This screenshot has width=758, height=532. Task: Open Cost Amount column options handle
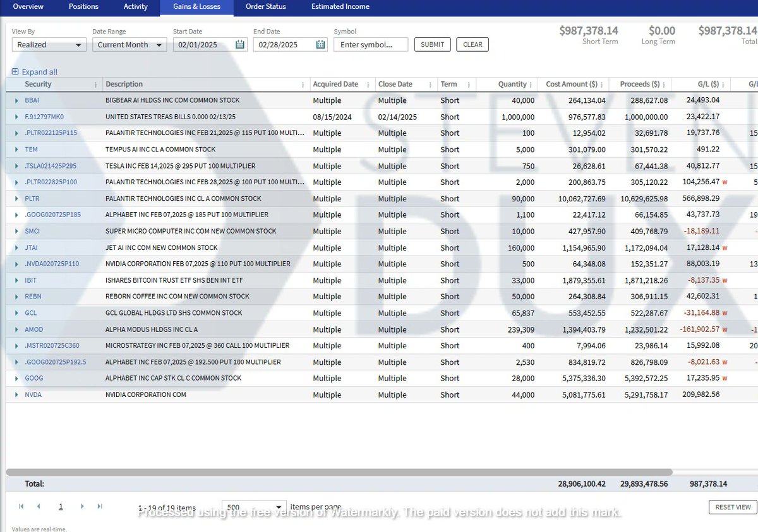coord(603,85)
